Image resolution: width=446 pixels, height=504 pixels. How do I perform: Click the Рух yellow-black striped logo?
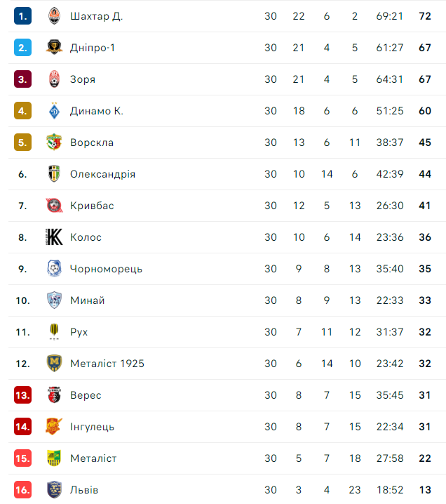54,332
